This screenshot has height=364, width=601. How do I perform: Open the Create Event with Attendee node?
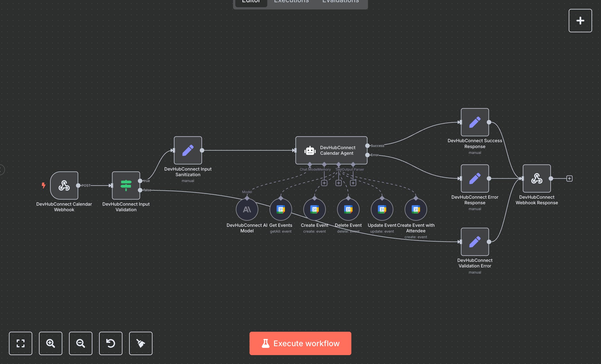416,210
